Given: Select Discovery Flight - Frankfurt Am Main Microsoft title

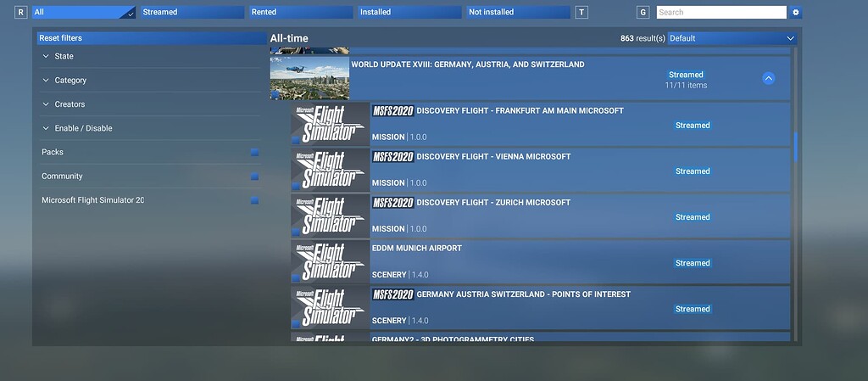Looking at the screenshot, I should pyautogui.click(x=520, y=111).
